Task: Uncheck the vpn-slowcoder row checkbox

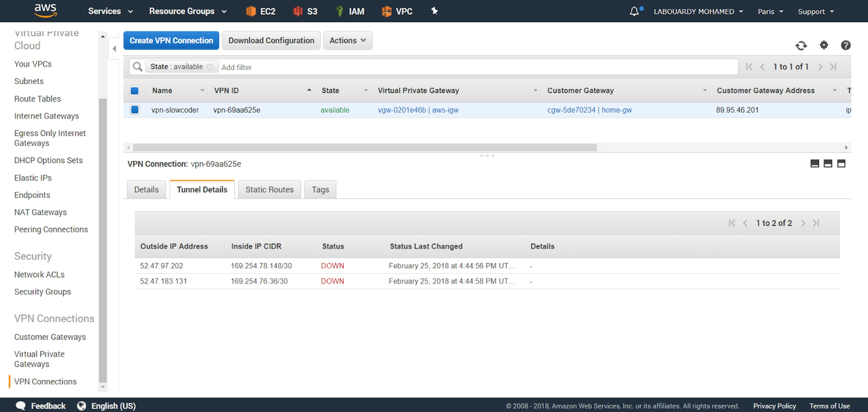Action: (134, 110)
